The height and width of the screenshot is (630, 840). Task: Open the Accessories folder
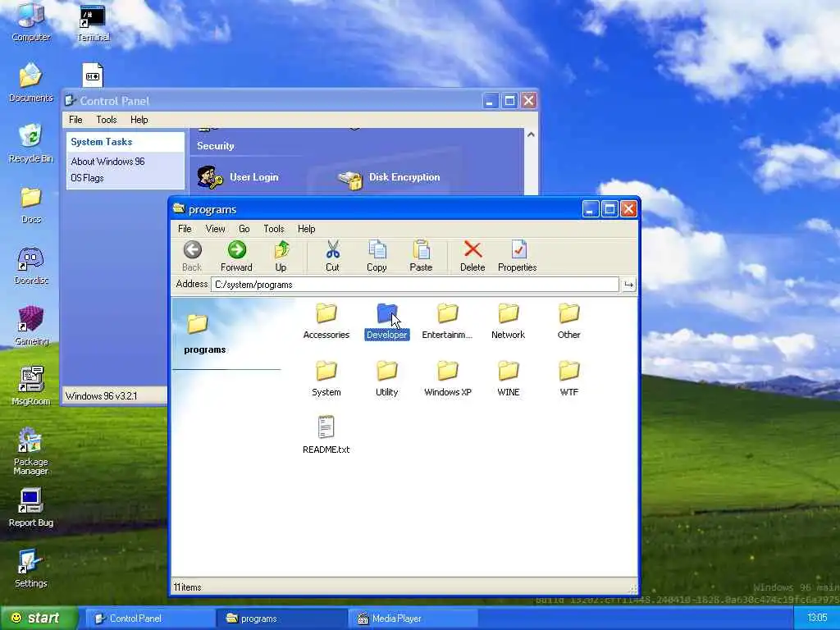pos(326,321)
